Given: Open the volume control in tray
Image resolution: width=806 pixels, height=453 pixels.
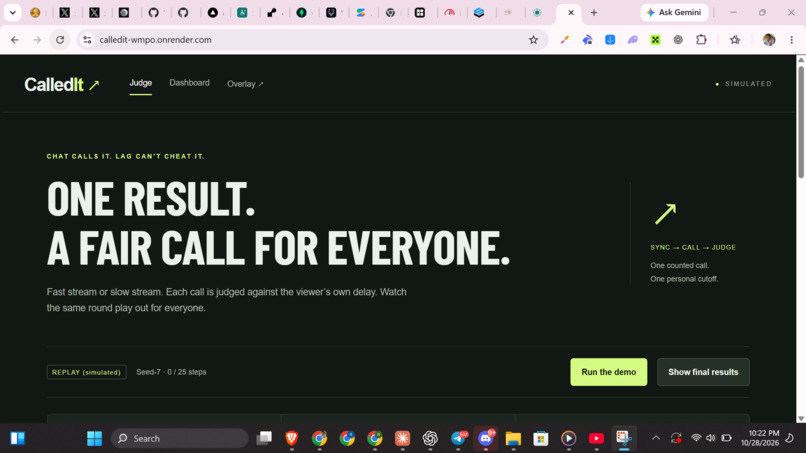Looking at the screenshot, I should (x=711, y=438).
